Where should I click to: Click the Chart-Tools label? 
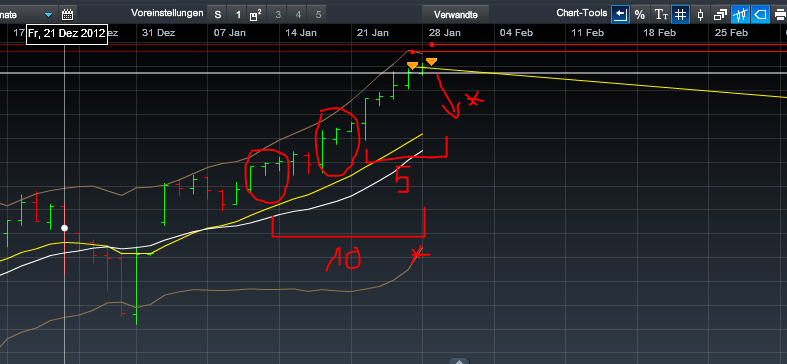click(x=582, y=13)
